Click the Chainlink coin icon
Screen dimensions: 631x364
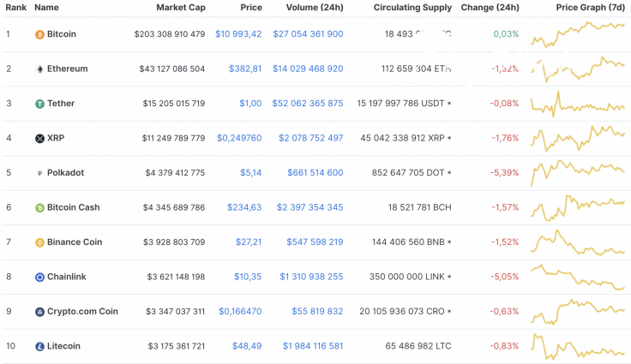click(39, 277)
